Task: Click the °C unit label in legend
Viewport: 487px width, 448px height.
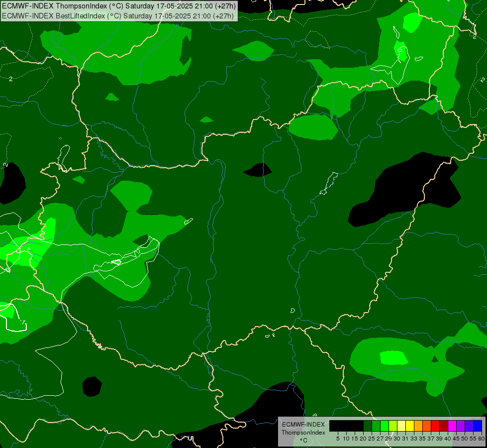Action: (304, 441)
